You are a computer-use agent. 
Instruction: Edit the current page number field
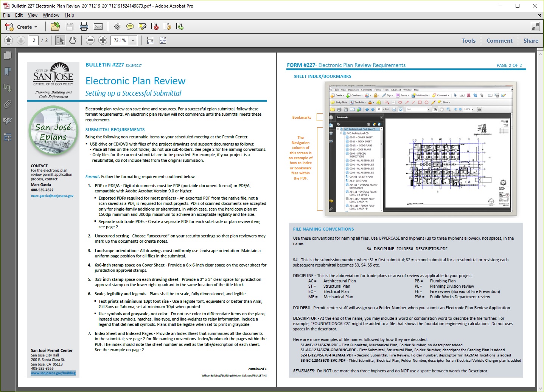34,40
